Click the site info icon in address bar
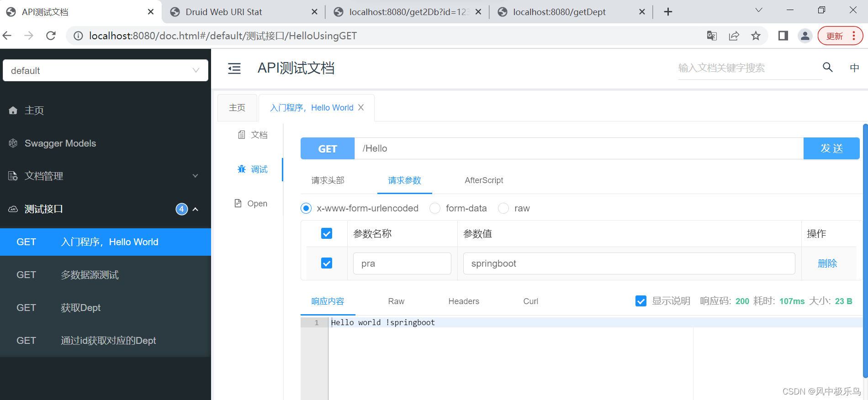The image size is (868, 400). click(79, 36)
